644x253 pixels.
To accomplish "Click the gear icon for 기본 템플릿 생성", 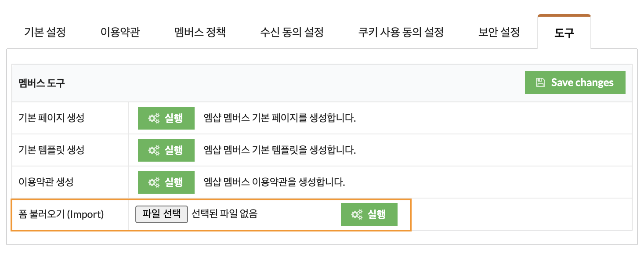I will (154, 150).
